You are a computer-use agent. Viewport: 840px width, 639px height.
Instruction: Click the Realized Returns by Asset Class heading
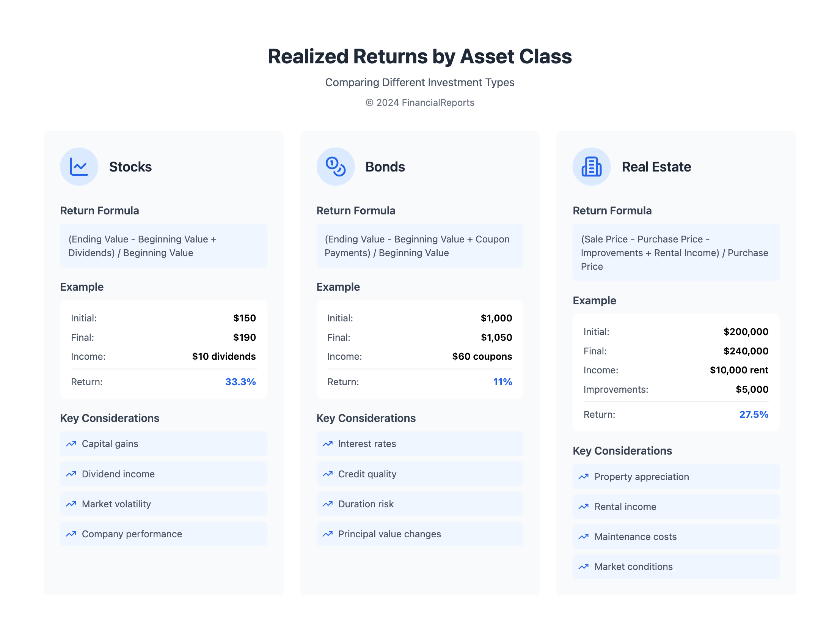[x=419, y=56]
